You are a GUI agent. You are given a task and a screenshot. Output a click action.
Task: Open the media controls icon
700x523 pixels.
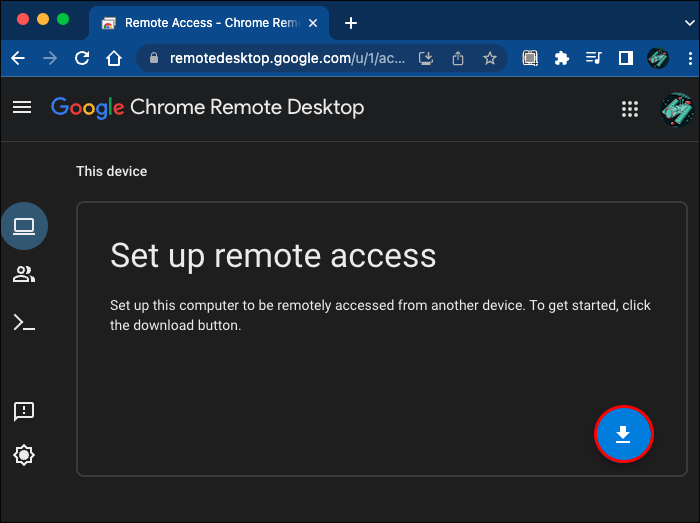coord(594,58)
